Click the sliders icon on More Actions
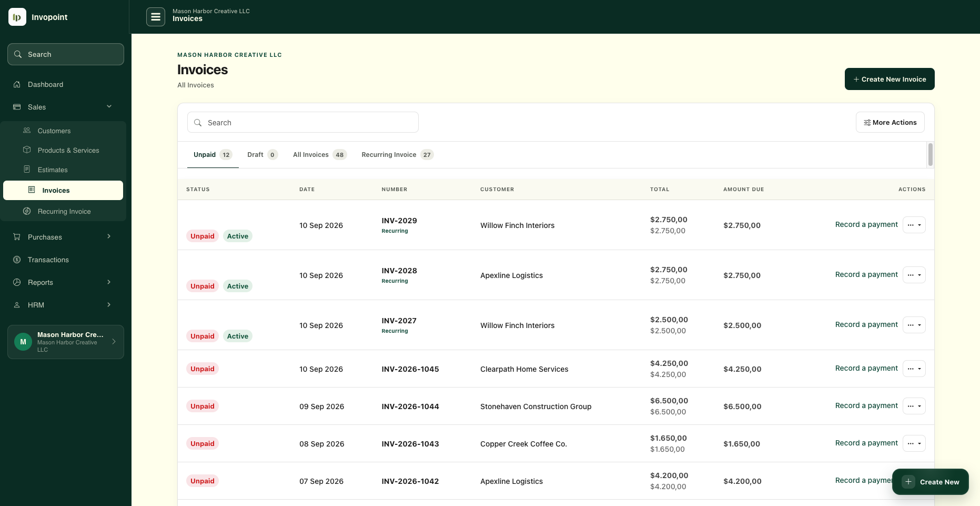This screenshot has height=506, width=980. tap(867, 123)
